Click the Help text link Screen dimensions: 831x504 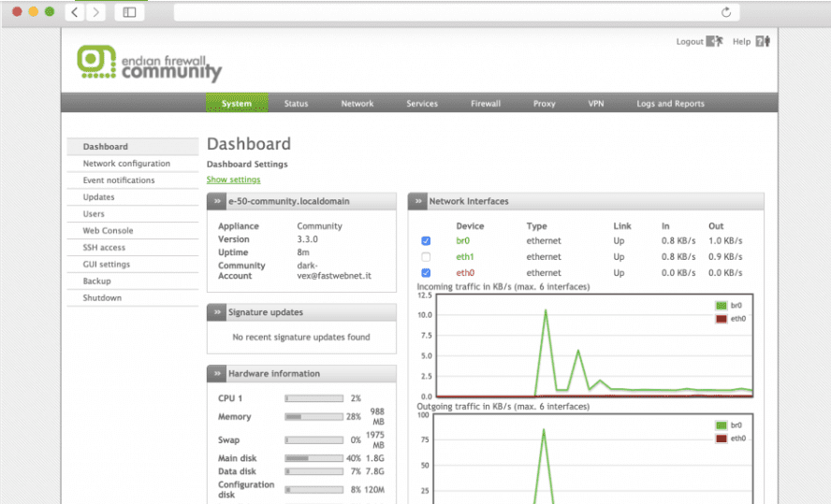(741, 42)
